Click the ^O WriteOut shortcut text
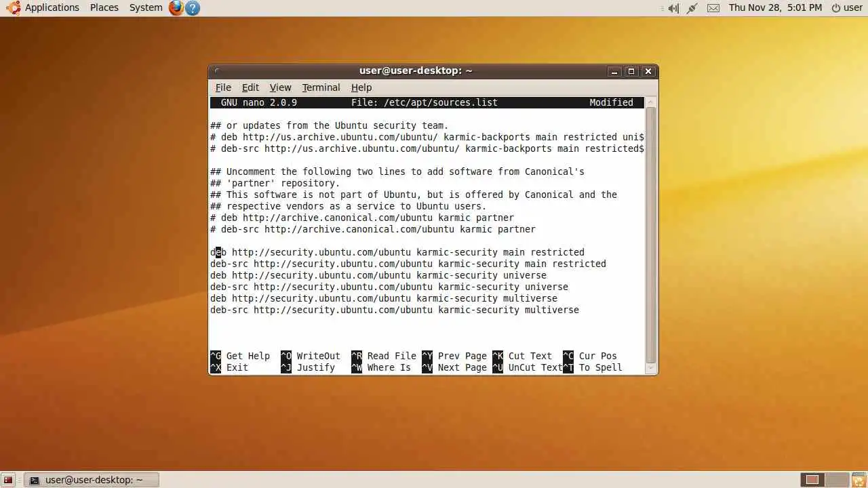The height and width of the screenshot is (488, 868). click(x=311, y=356)
